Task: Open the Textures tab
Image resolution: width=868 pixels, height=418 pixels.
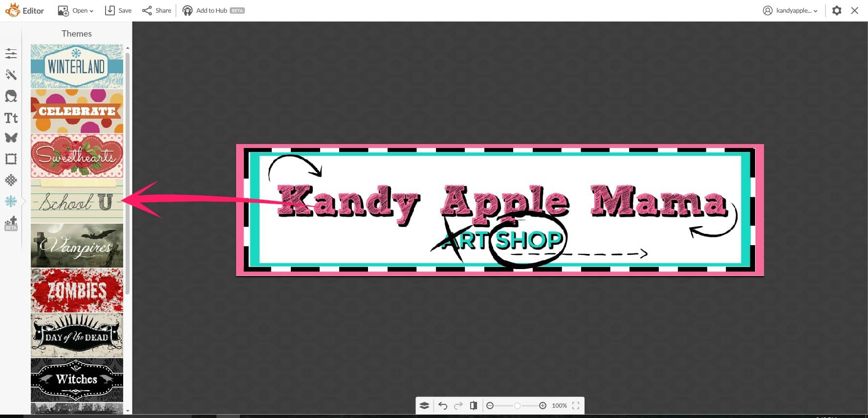Action: [x=11, y=180]
